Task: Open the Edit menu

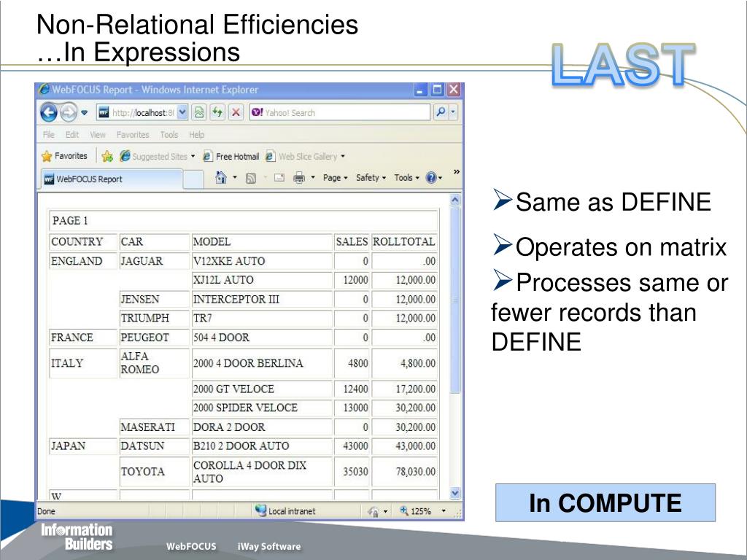Action: point(72,135)
